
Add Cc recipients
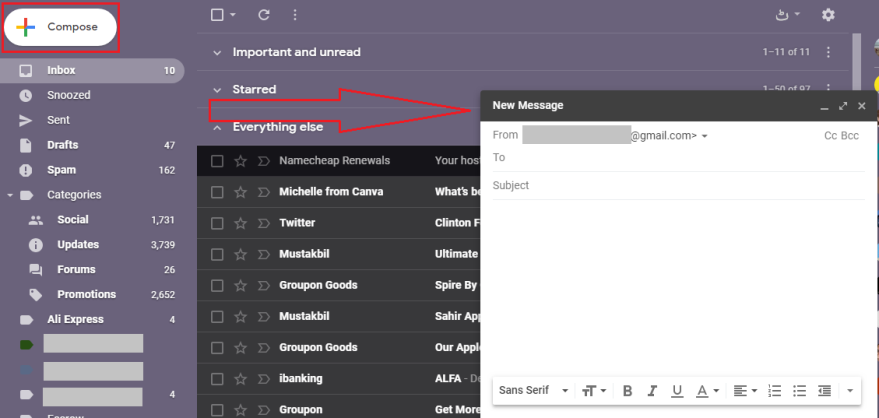[x=830, y=136]
